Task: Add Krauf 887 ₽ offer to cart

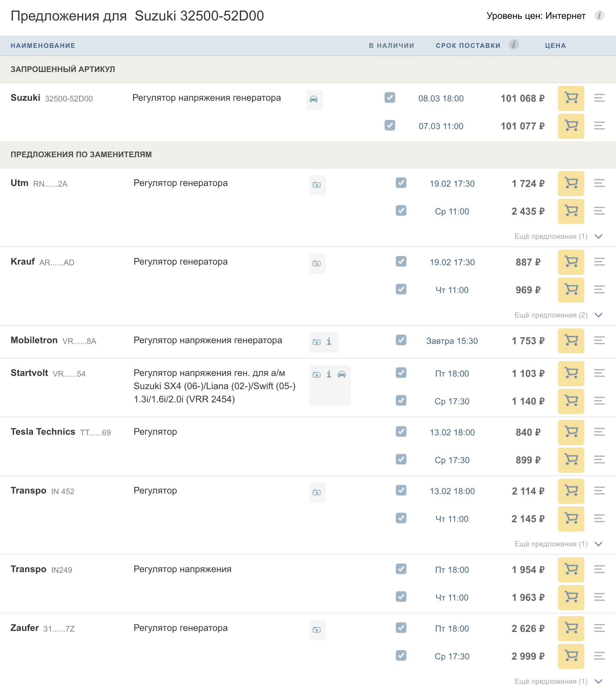Action: [571, 262]
